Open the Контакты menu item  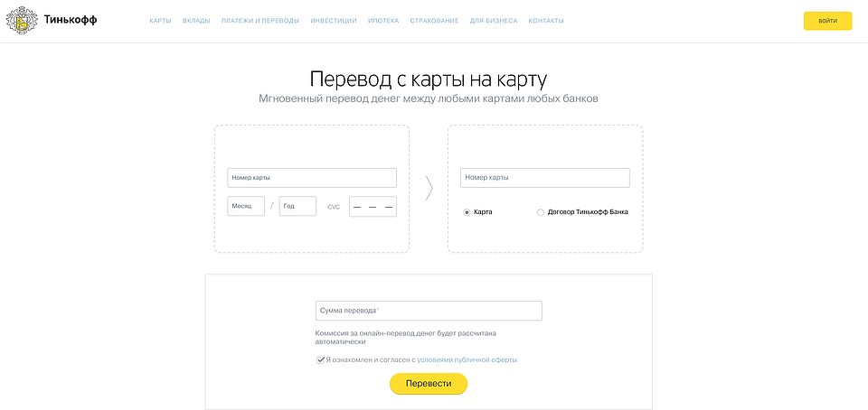pyautogui.click(x=546, y=21)
